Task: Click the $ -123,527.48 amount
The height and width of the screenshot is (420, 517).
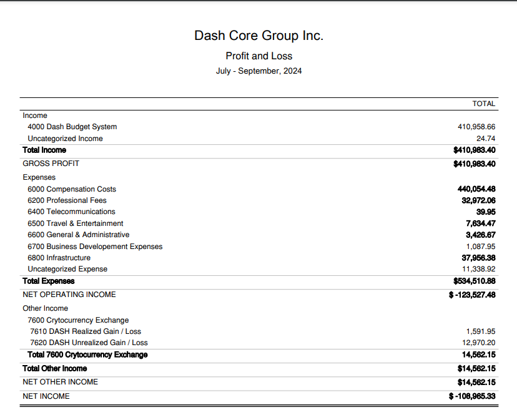Action: [x=472, y=295]
